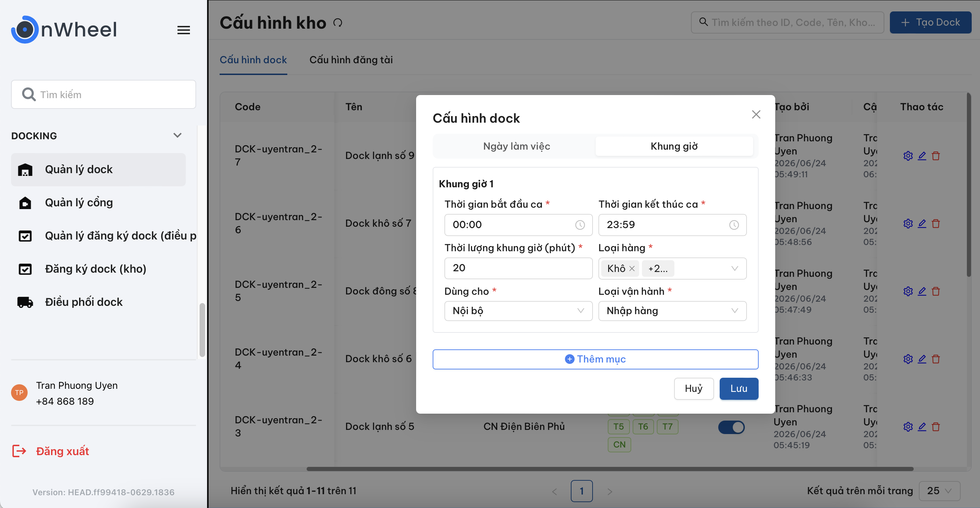The image size is (980, 508).
Task: Edit the DCK-uyentran_2-5 row with pencil icon
Action: pos(922,291)
